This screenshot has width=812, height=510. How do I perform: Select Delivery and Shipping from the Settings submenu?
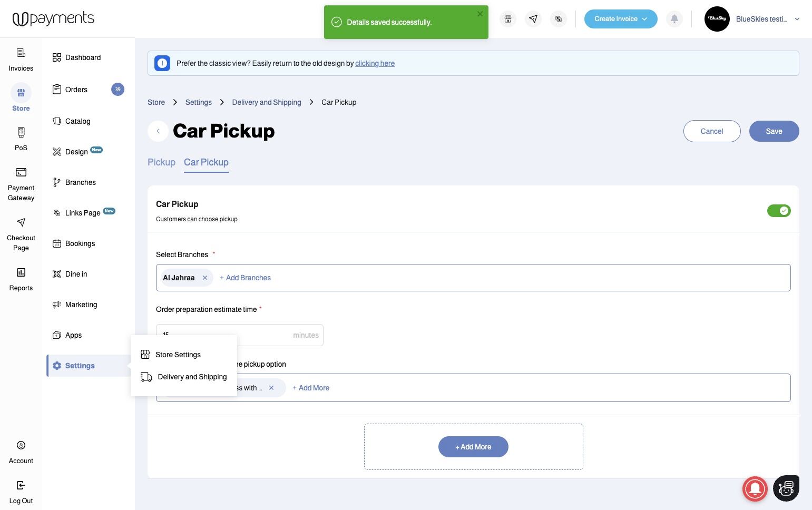tap(192, 377)
